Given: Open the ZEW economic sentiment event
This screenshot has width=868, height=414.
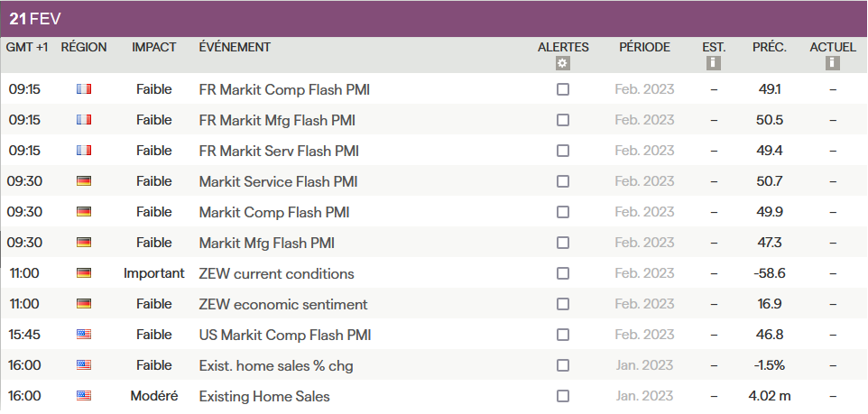Looking at the screenshot, I should pyautogui.click(x=282, y=304).
